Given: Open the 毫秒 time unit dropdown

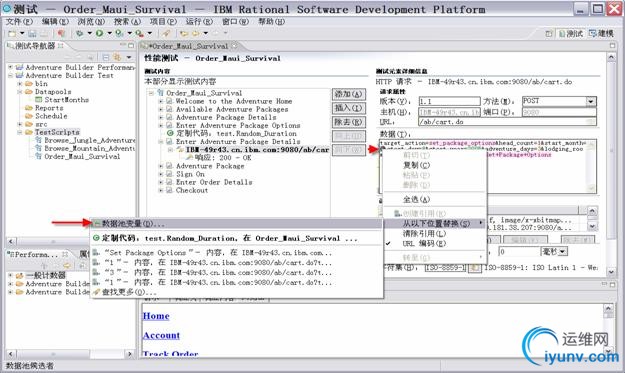Looking at the screenshot, I should pos(562,251).
